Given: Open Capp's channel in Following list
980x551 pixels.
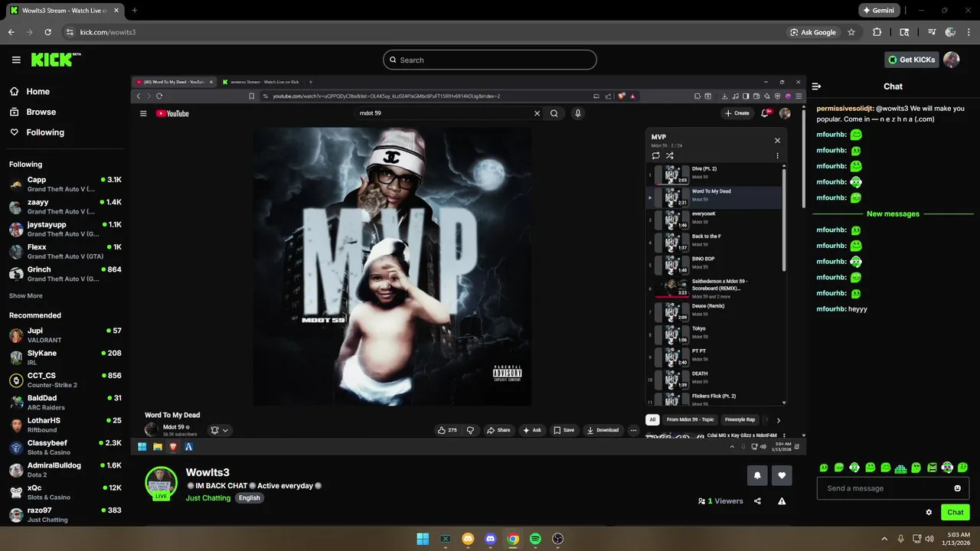Looking at the screenshot, I should (x=65, y=184).
